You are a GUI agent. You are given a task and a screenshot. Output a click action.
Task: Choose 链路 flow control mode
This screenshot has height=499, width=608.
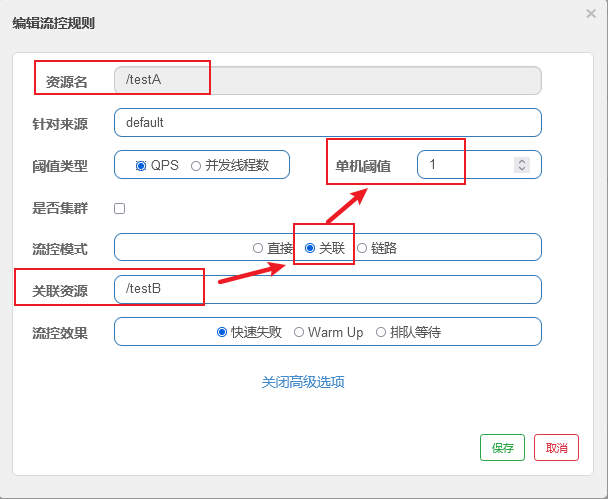click(x=362, y=248)
